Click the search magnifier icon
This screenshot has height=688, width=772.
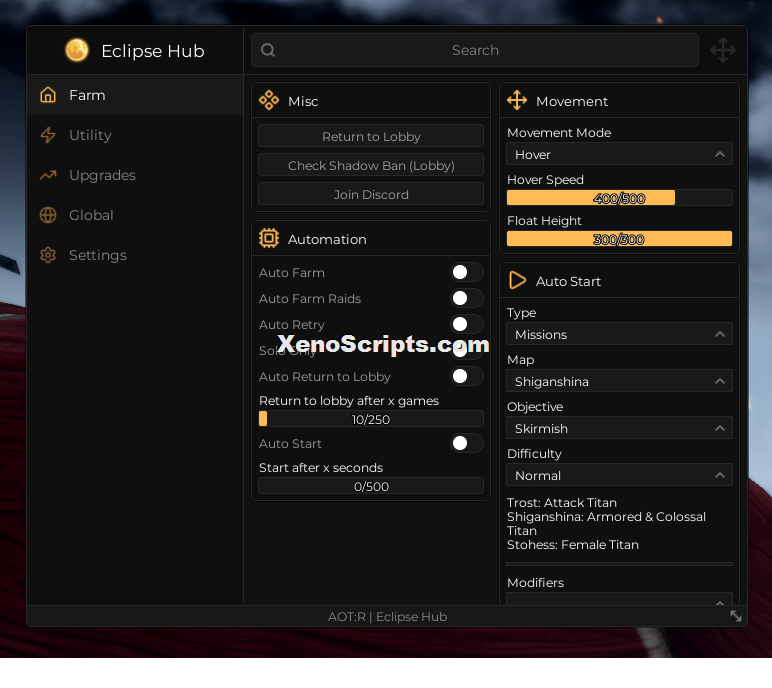[268, 50]
